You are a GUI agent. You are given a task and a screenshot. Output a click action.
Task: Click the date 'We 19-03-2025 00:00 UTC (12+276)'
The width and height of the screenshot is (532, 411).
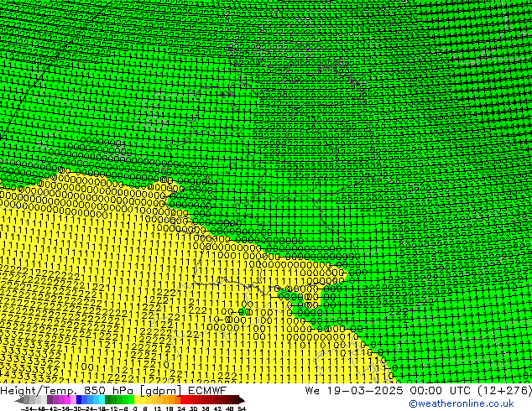(419, 390)
